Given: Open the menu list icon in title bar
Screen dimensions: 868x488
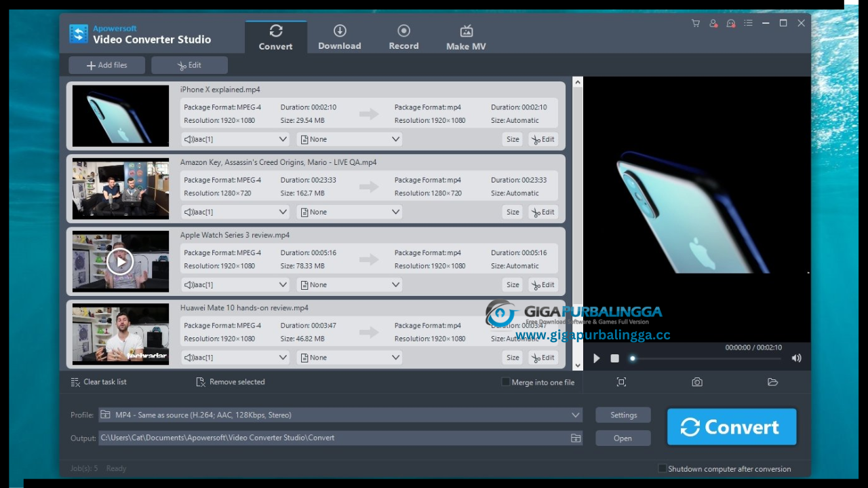Looking at the screenshot, I should [748, 23].
